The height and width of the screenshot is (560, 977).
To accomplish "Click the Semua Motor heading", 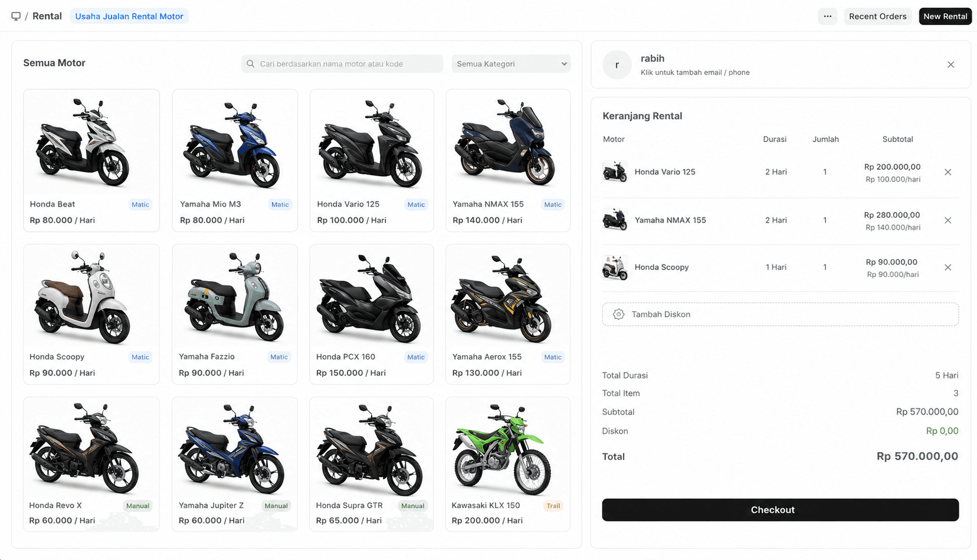I will tap(54, 63).
